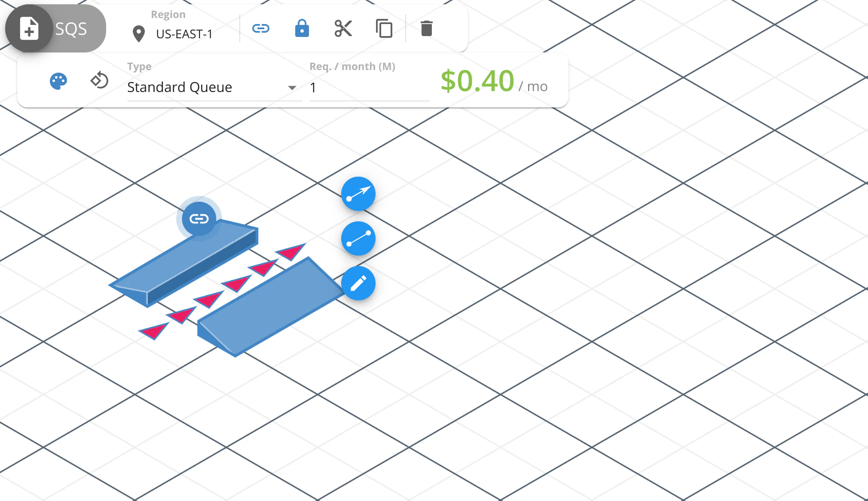Click the link badge on the SQS node
Viewport: 868px width, 501px height.
(199, 219)
